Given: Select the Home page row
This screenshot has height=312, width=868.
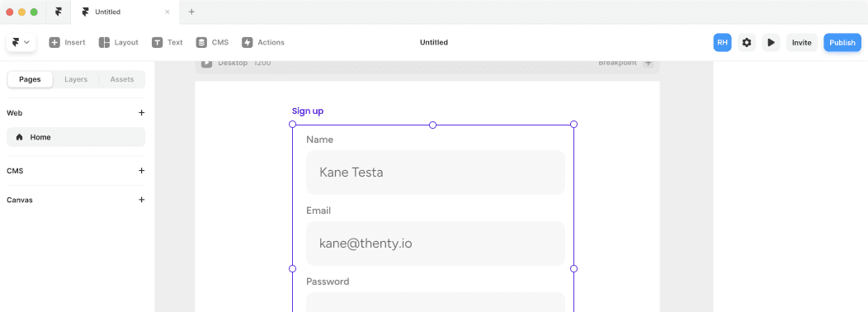Looking at the screenshot, I should [x=76, y=137].
